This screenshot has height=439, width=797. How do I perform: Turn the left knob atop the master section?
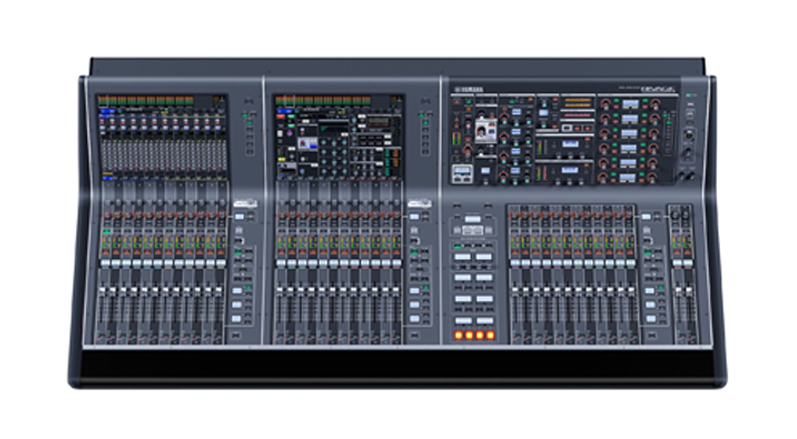pos(677,215)
